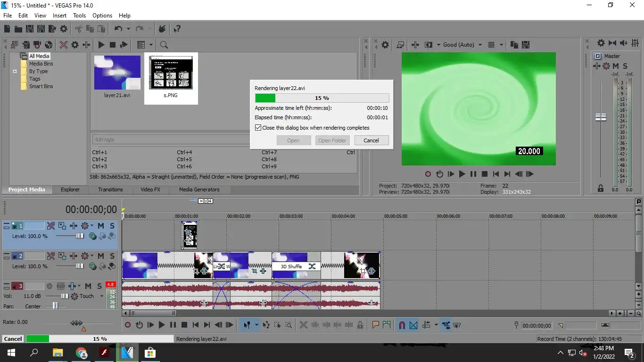Click Start Preview play in Project Media
This screenshot has height=362, width=644.
tap(101, 45)
